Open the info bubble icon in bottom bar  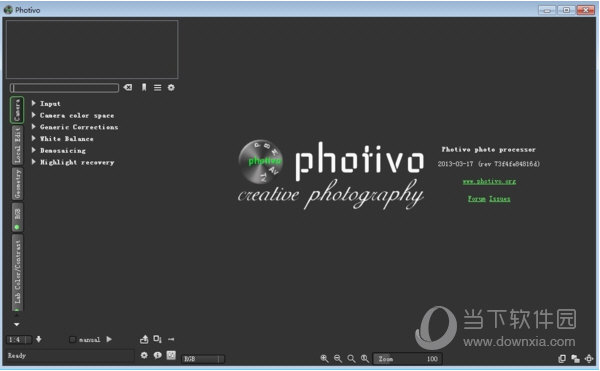tap(157, 355)
